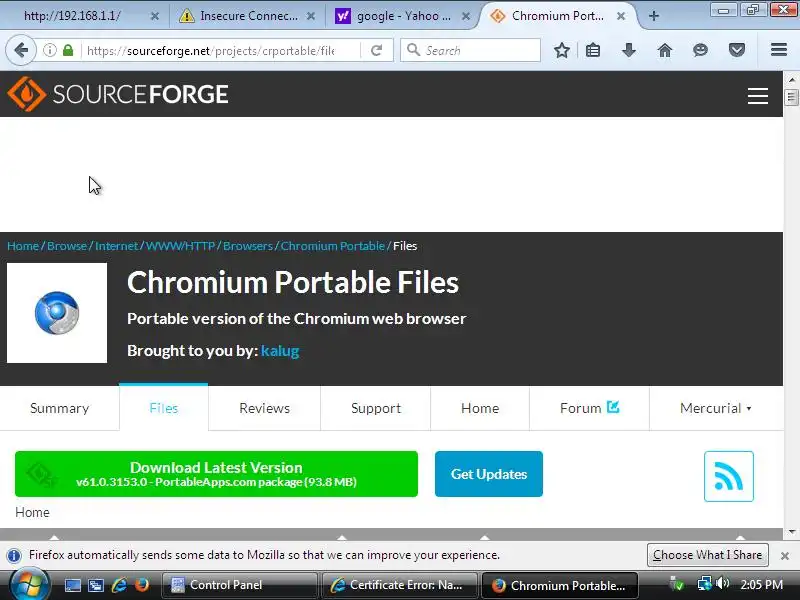Open SourceForge site hamburger menu

[x=758, y=95]
